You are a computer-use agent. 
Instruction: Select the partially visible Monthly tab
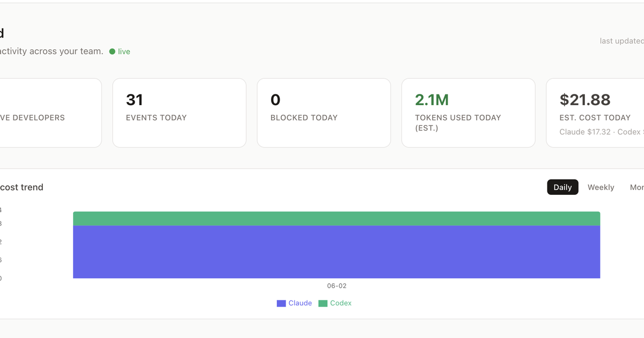pos(637,187)
